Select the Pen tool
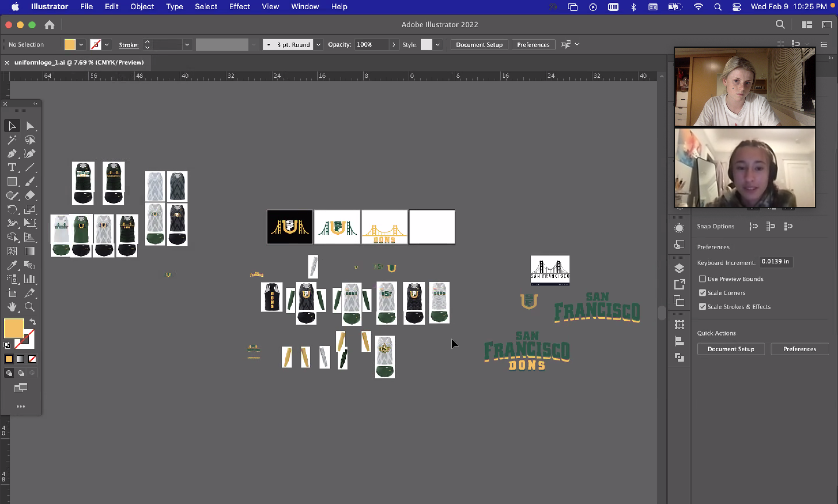 (12, 154)
